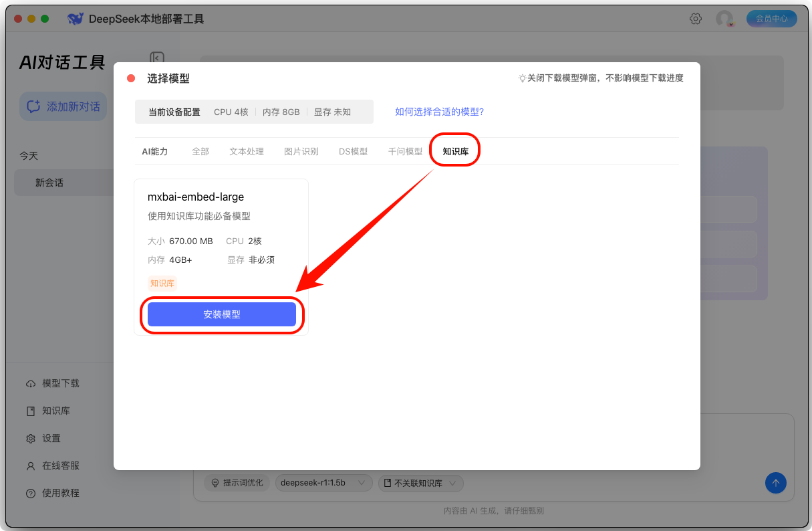Click the 今天 section label
The image size is (812, 531).
[29, 156]
